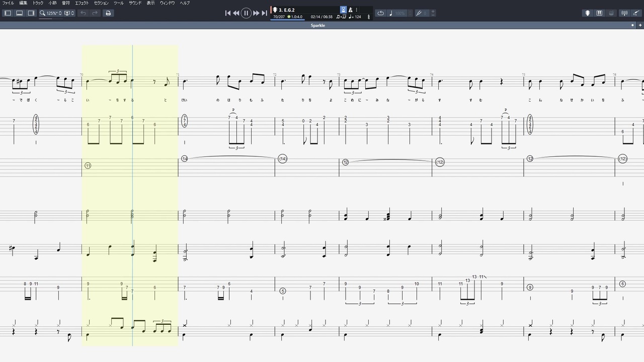The height and width of the screenshot is (362, 644).
Task: Open the screen display mode dropdown
Action: (x=69, y=13)
